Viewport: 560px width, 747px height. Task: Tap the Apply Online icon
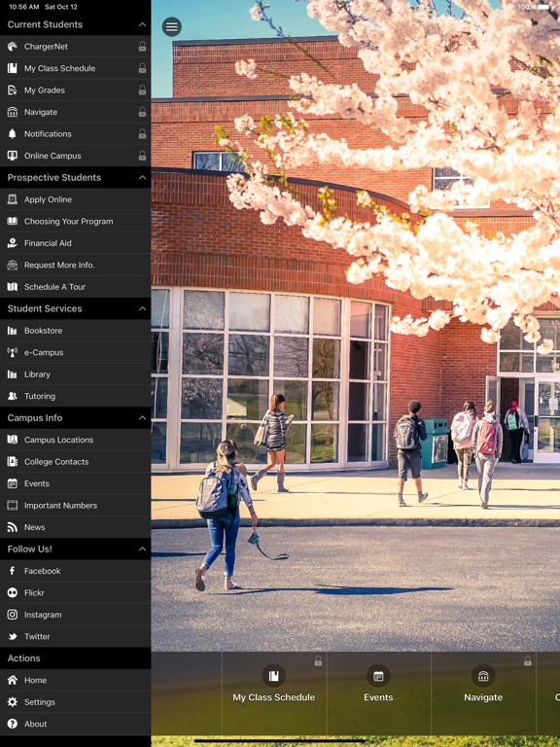[x=13, y=199]
